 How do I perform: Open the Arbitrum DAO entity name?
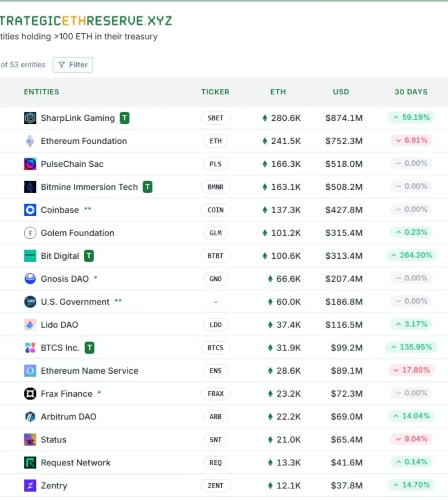[x=68, y=417]
